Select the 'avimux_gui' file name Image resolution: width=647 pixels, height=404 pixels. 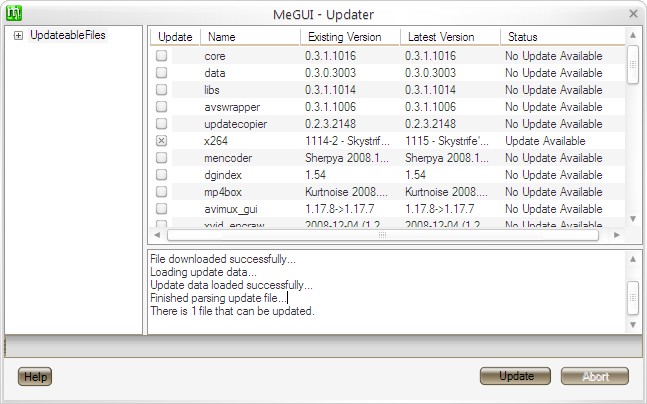(231, 209)
